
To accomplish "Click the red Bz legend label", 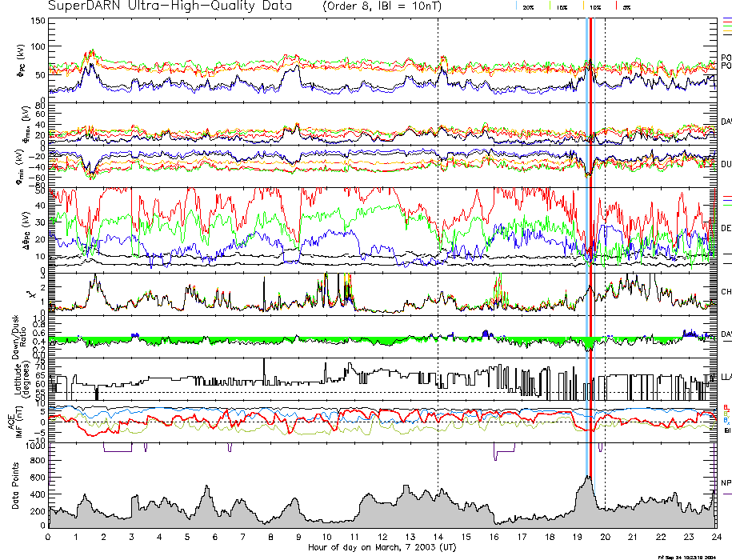I will [726, 407].
